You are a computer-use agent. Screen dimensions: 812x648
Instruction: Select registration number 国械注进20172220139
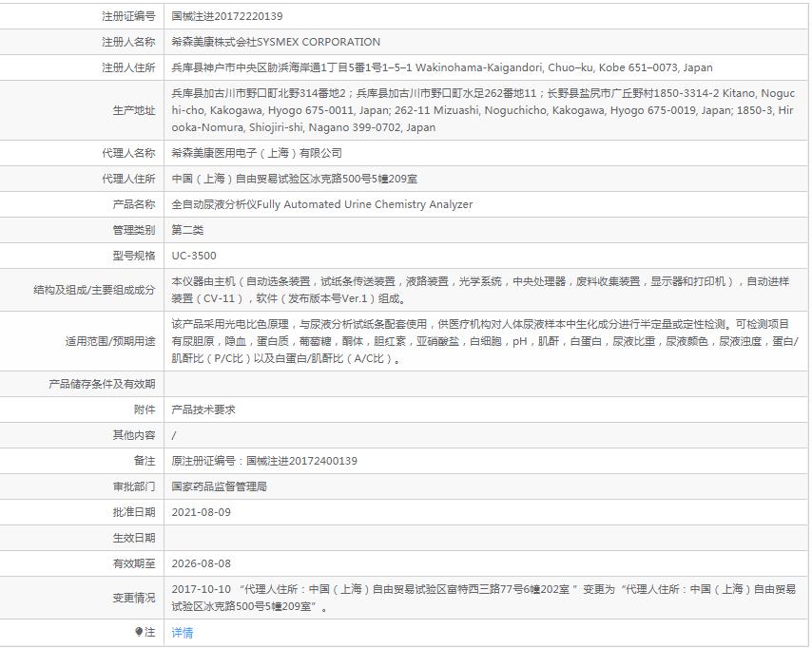[227, 16]
